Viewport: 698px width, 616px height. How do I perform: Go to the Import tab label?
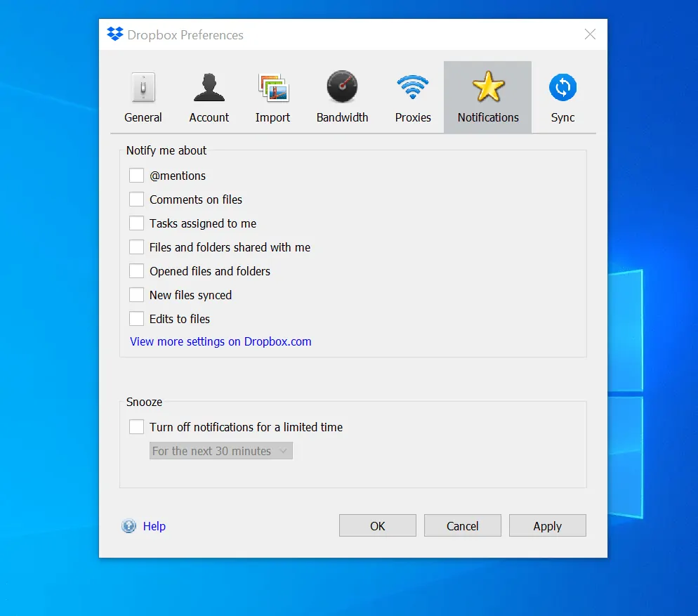coord(272,117)
